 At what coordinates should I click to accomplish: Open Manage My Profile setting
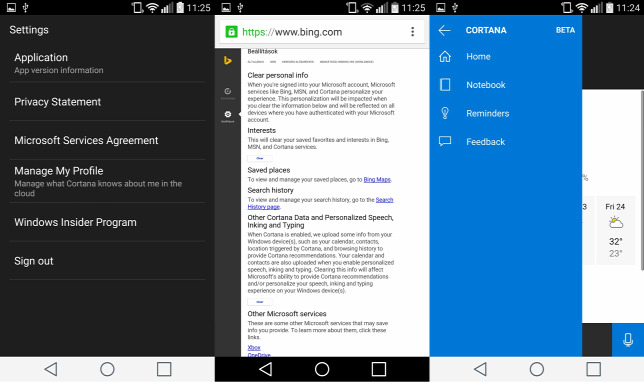pyautogui.click(x=107, y=181)
